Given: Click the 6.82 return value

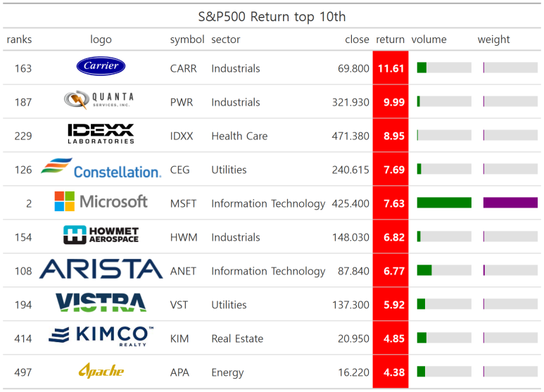Looking at the screenshot, I should 394,237.
